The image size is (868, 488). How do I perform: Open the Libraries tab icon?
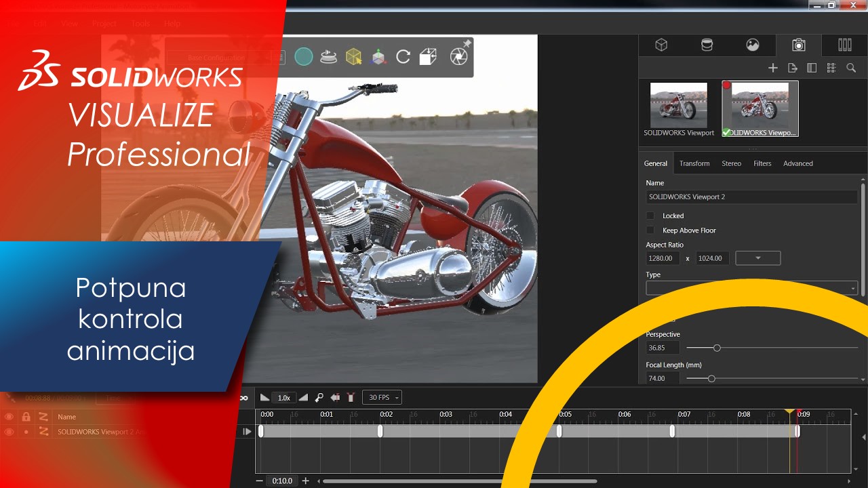point(844,45)
